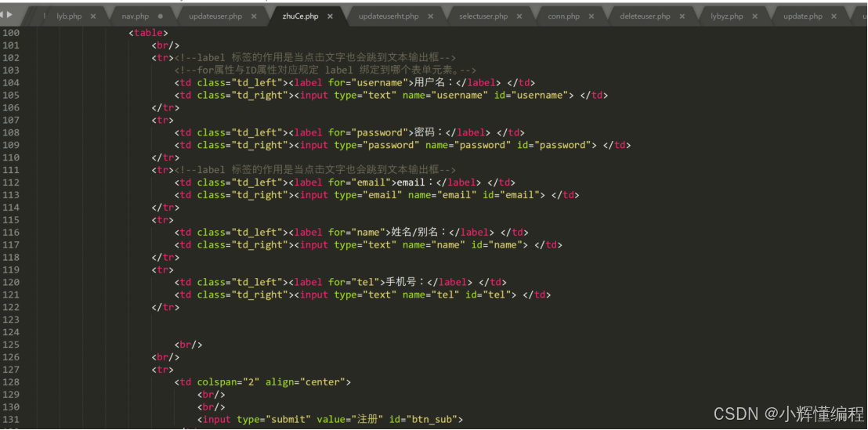Close the conn.php tab

click(591, 16)
